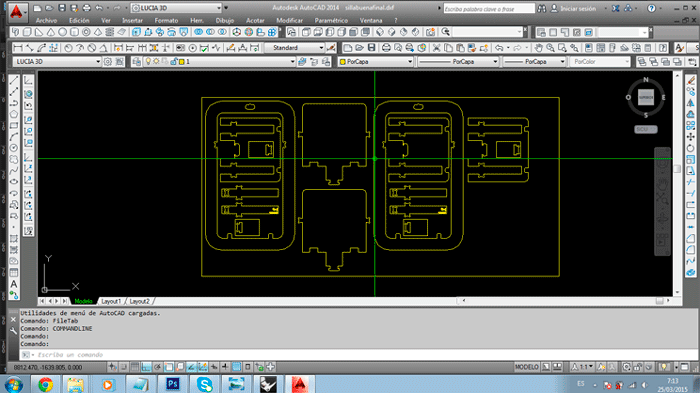Image resolution: width=700 pixels, height=393 pixels.
Task: Click the SCU label under ViewCube
Action: coord(646,130)
